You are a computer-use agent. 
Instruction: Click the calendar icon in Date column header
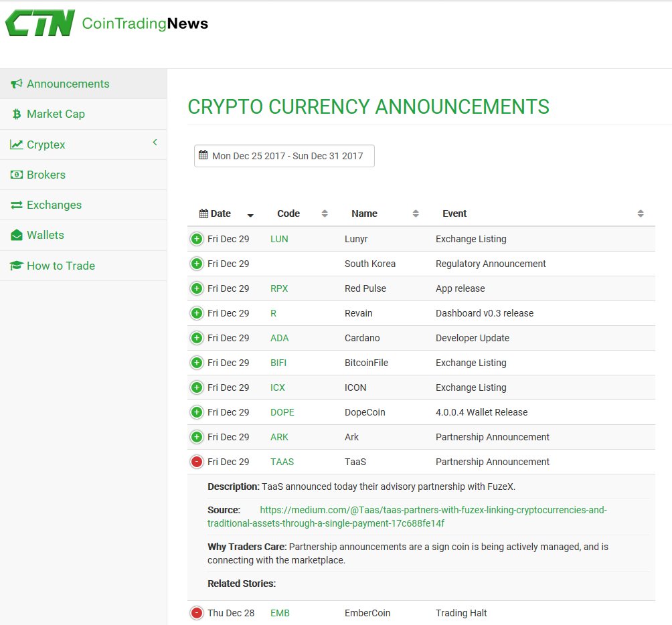(x=204, y=213)
